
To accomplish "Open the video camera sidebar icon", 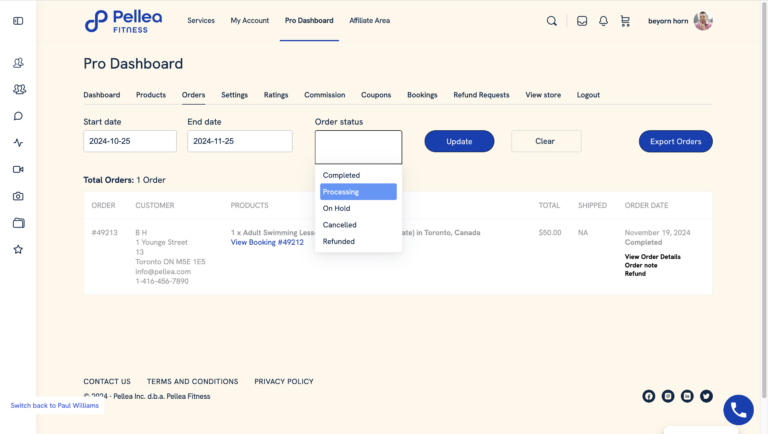I will (18, 169).
